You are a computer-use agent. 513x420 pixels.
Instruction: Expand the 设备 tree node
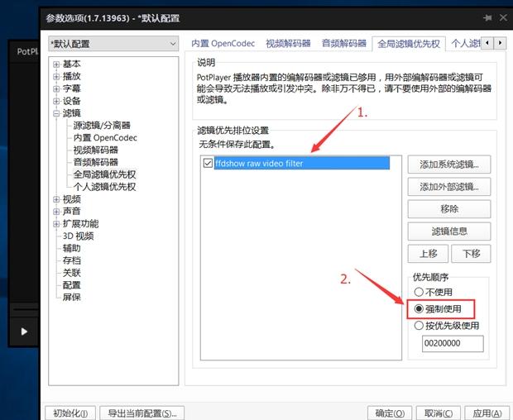[x=56, y=102]
